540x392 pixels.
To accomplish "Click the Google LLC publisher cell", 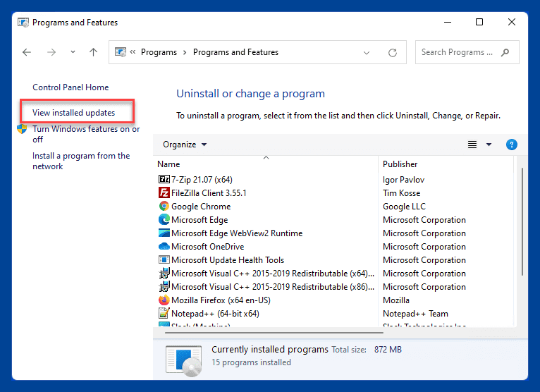I will pyautogui.click(x=405, y=207).
